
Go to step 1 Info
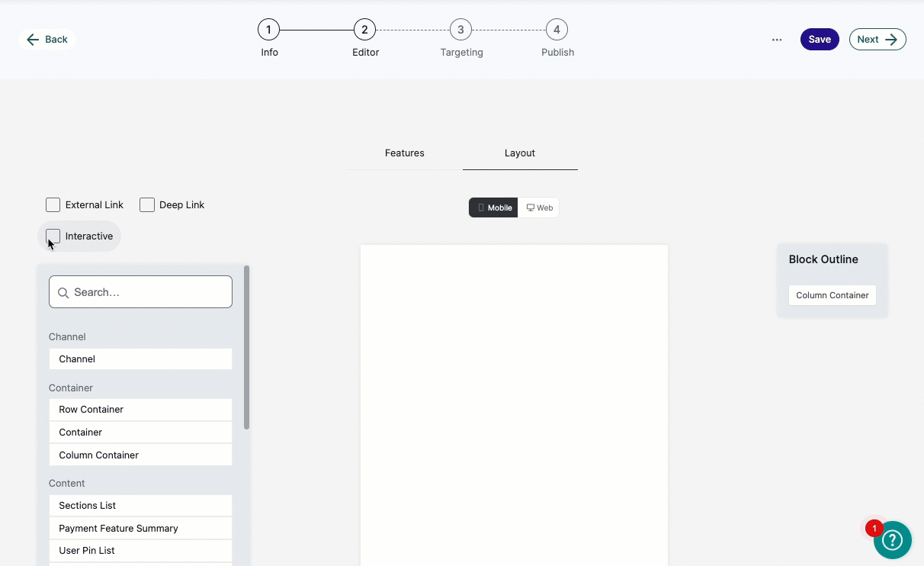268,31
